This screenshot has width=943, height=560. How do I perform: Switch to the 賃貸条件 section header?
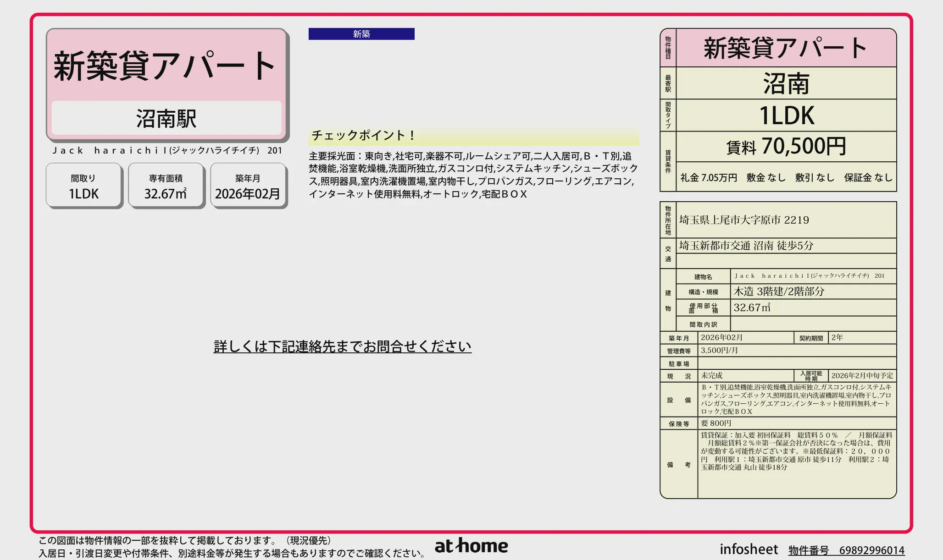click(668, 160)
